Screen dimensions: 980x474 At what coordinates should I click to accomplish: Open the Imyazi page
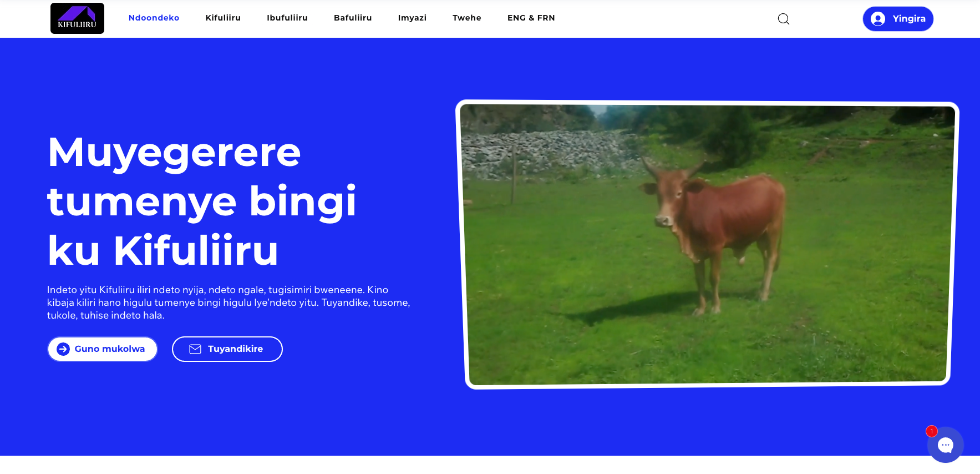pyautogui.click(x=412, y=18)
